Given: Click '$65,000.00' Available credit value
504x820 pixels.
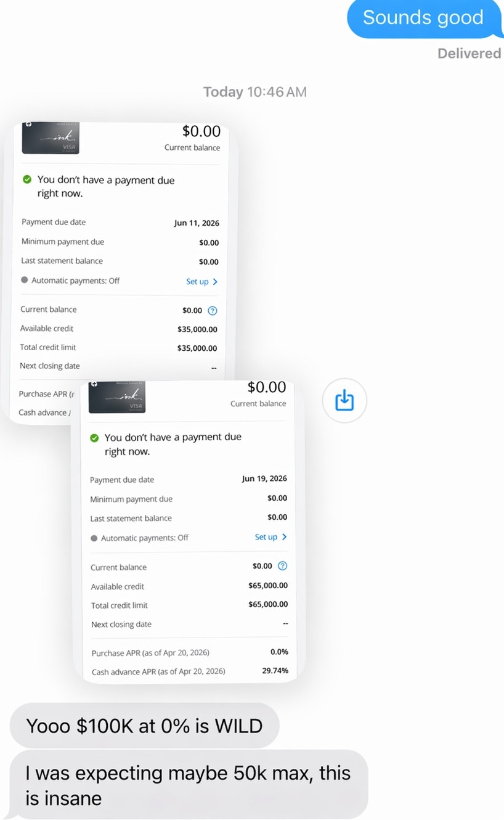Looking at the screenshot, I should (x=268, y=586).
